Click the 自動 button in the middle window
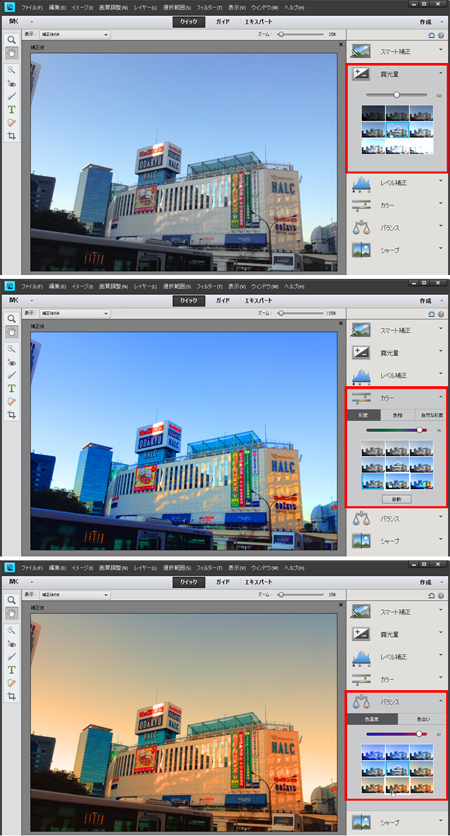The image size is (450, 836). (x=396, y=499)
